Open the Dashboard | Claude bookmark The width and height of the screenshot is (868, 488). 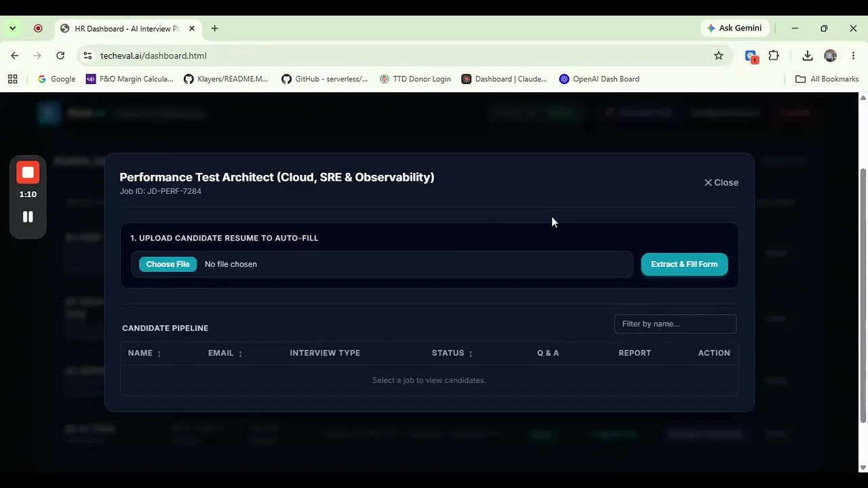505,79
